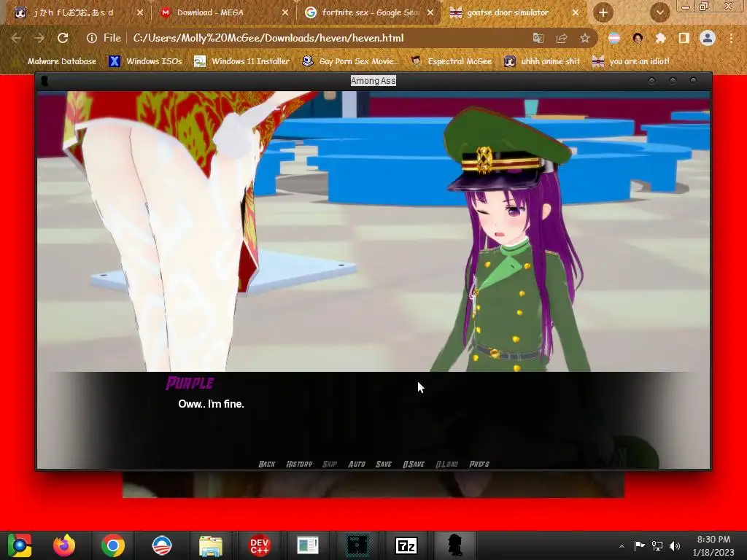Close the Download - MEGA tab
The image size is (747, 560).
coord(285,13)
